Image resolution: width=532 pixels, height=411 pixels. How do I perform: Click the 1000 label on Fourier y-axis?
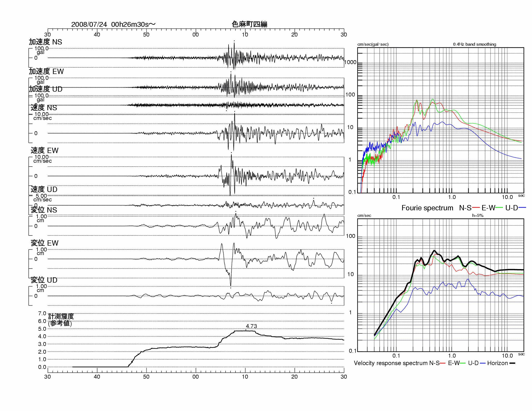[350, 62]
